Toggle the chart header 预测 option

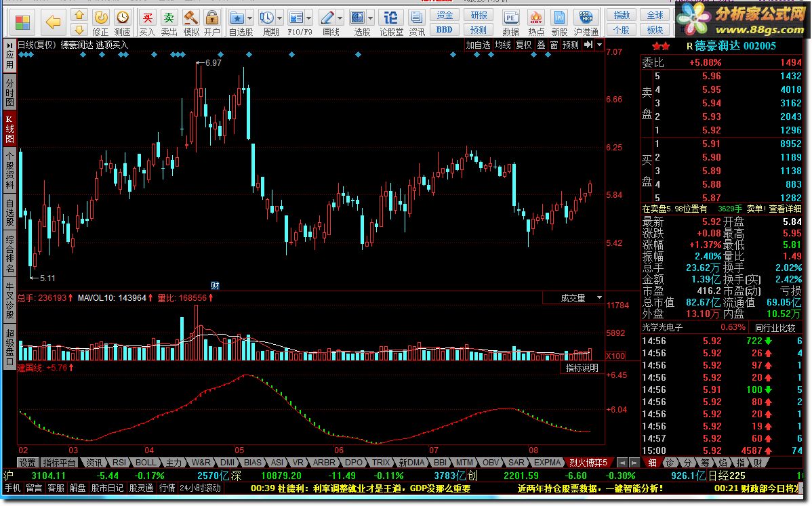click(571, 45)
